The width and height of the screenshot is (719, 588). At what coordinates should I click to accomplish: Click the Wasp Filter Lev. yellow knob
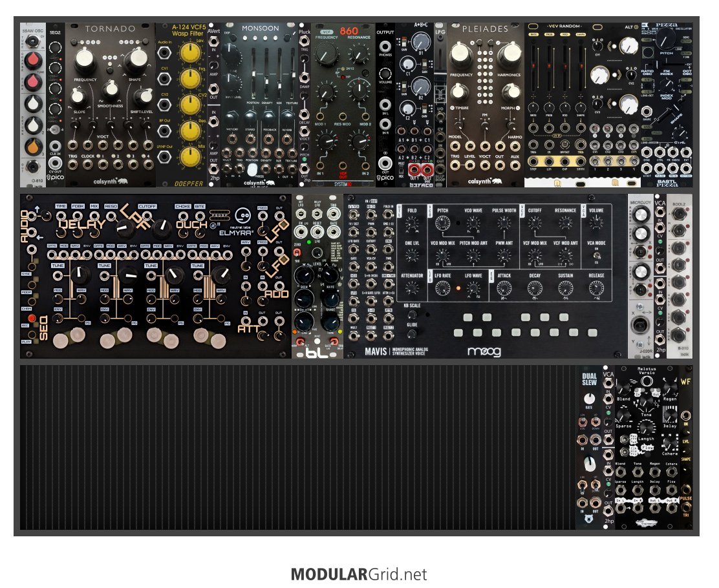click(190, 52)
